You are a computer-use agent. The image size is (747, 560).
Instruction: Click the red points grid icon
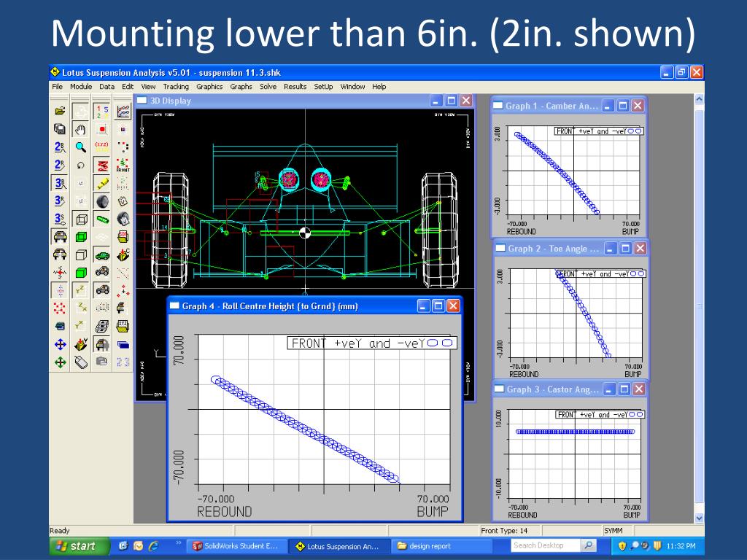tap(60, 308)
